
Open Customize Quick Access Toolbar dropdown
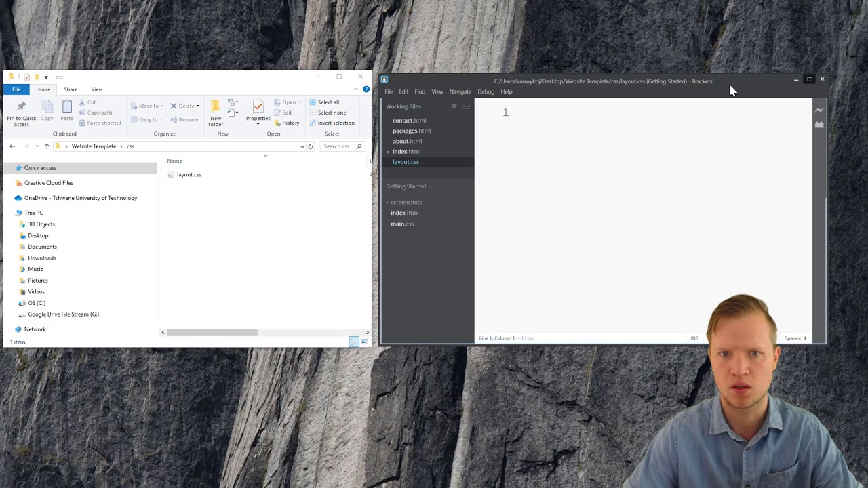click(x=46, y=77)
